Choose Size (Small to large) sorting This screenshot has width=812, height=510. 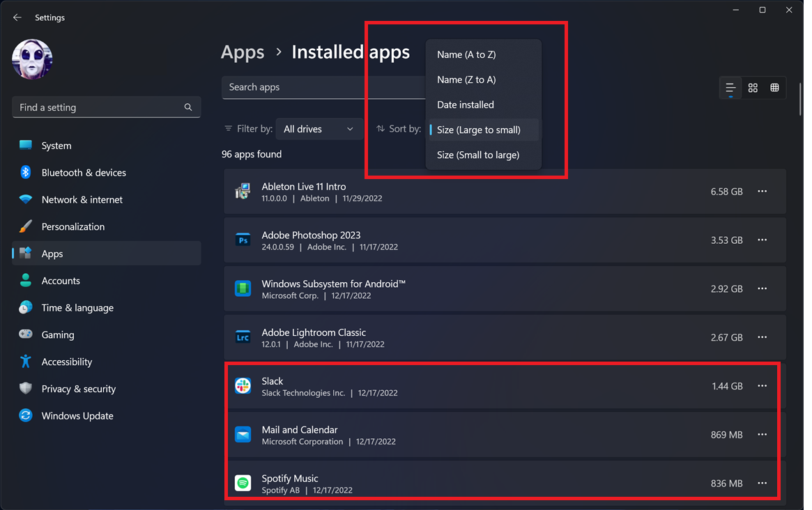point(477,155)
